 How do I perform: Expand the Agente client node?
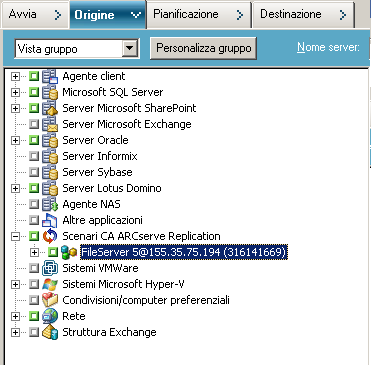[x=15, y=76]
